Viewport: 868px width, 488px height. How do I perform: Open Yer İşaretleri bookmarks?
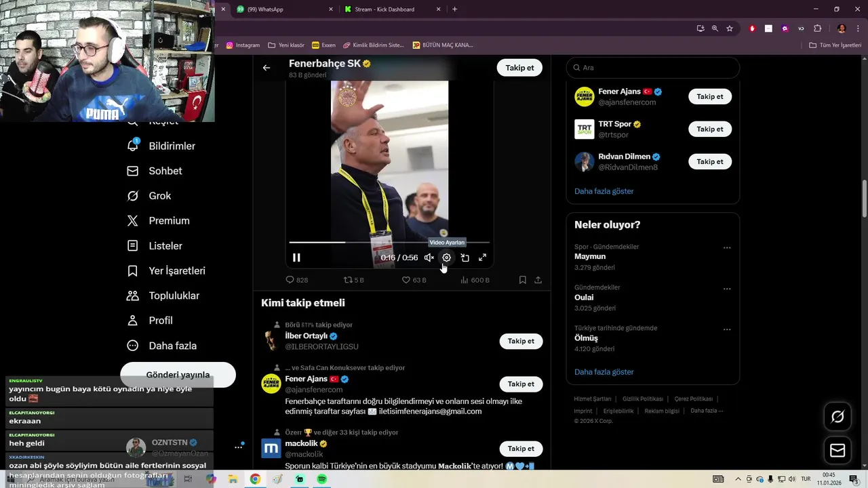166,271
